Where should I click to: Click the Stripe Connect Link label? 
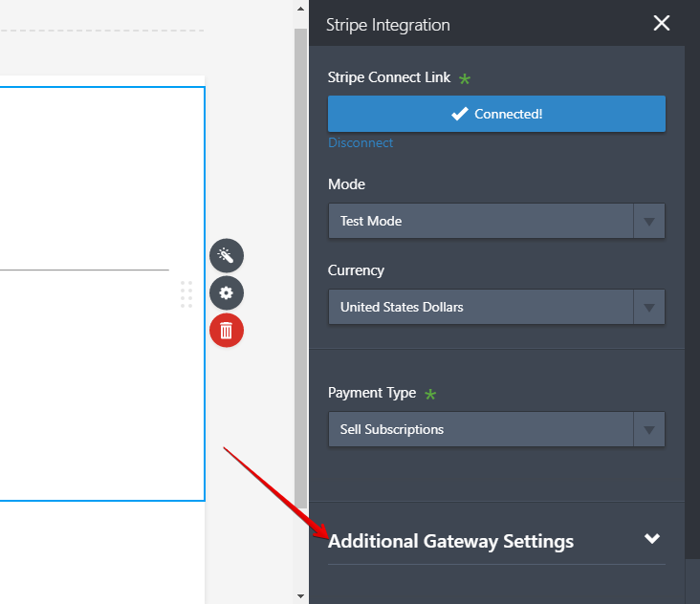[x=389, y=77]
